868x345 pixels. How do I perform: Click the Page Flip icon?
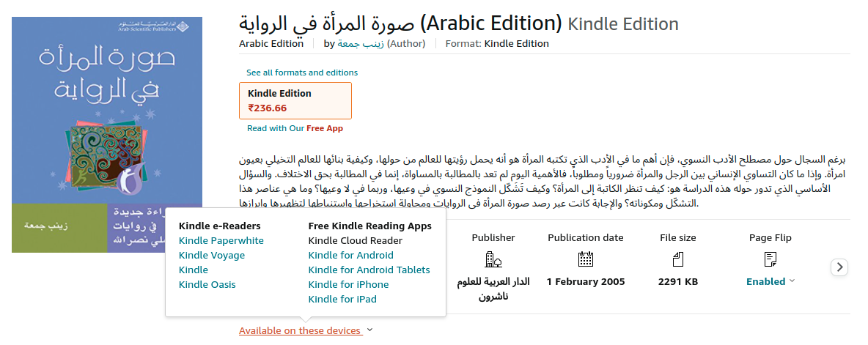pyautogui.click(x=770, y=259)
